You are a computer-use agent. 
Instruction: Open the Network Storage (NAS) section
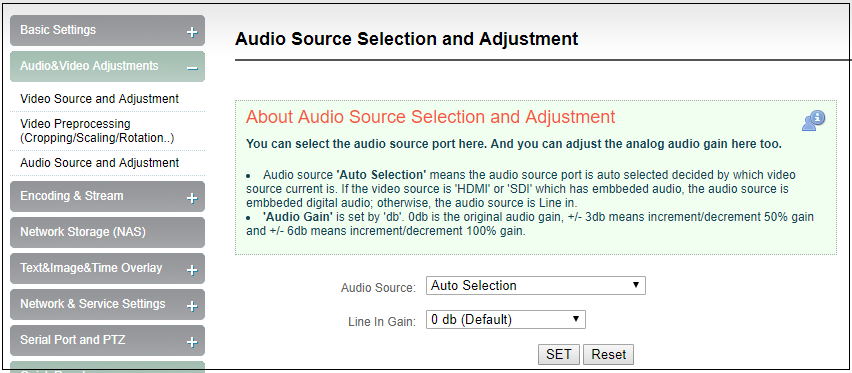point(107,232)
